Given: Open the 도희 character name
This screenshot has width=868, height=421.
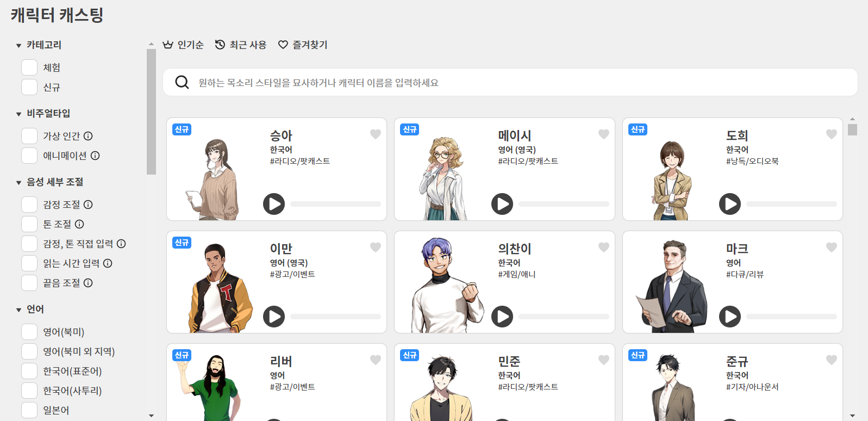Looking at the screenshot, I should 738,135.
